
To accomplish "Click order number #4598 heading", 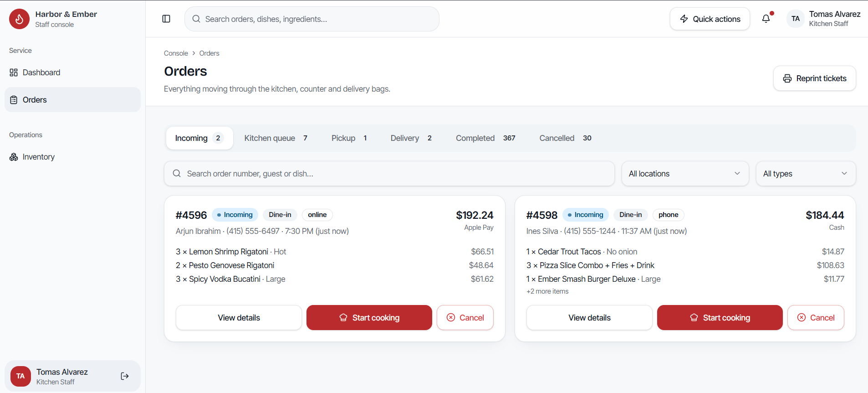I will tap(542, 215).
